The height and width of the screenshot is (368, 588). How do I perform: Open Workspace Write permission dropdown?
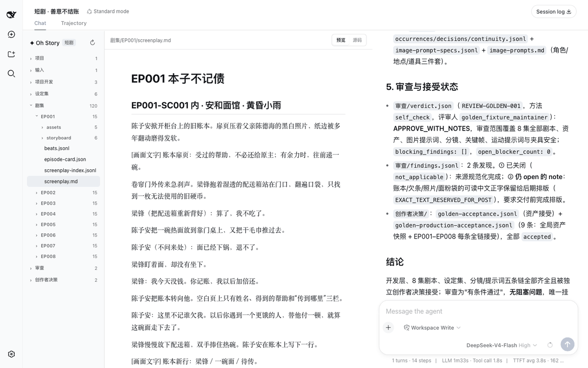tap(432, 327)
